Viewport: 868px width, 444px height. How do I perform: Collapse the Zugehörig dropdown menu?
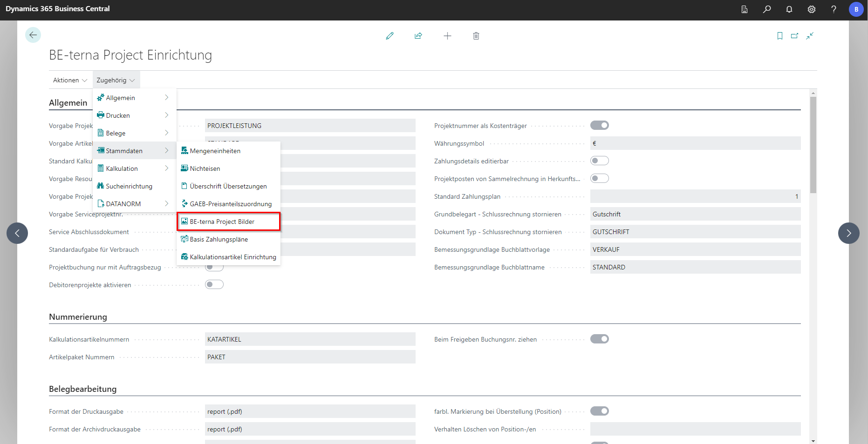tap(116, 80)
